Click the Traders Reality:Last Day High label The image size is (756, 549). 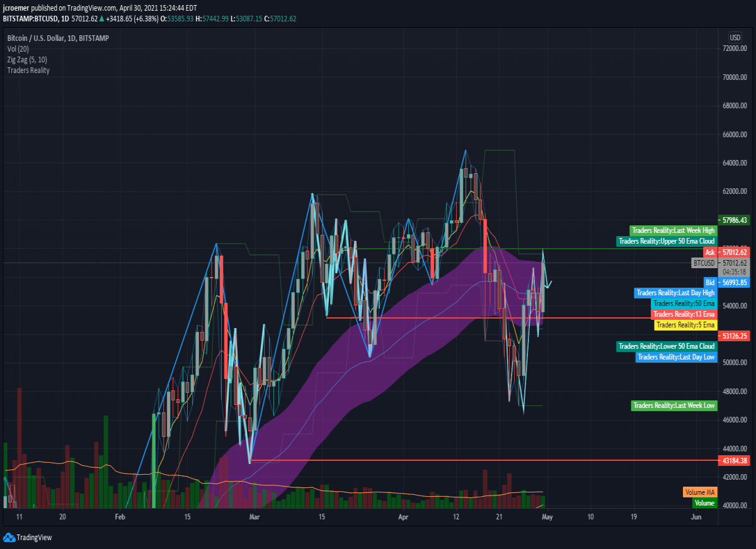click(675, 293)
